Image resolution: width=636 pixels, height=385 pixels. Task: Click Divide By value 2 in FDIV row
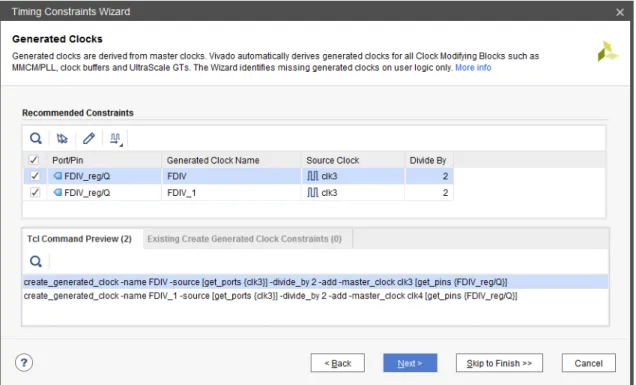tap(429, 176)
